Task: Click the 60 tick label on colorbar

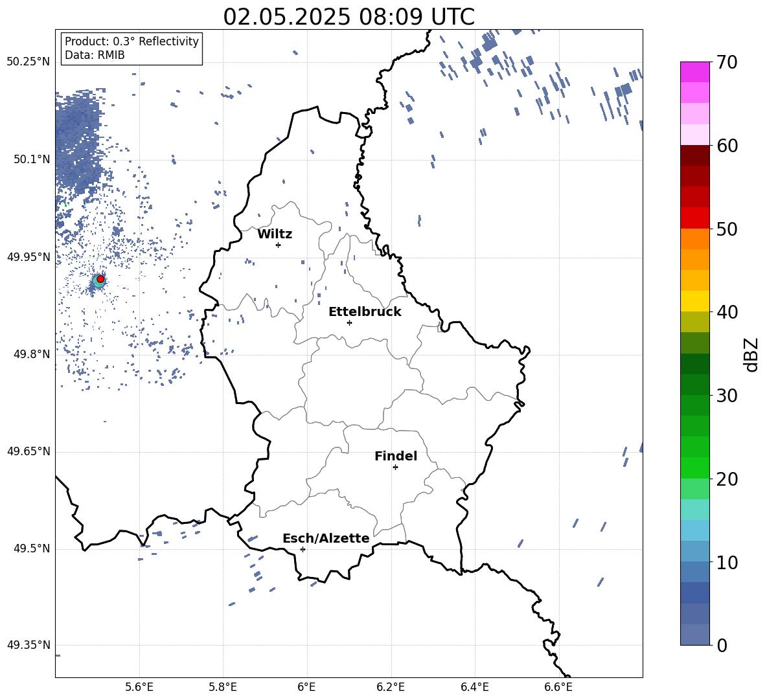Action: (x=727, y=146)
